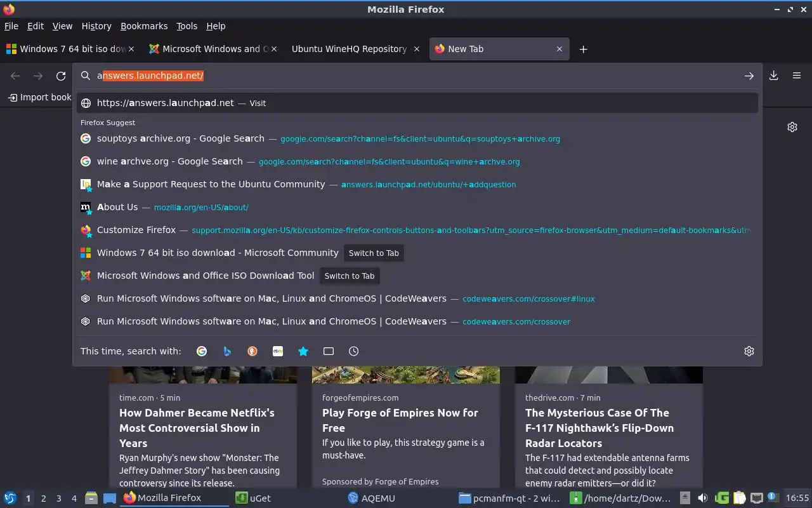Click the 16:55 clock in taskbar
Image resolution: width=812 pixels, height=508 pixels.
797,498
